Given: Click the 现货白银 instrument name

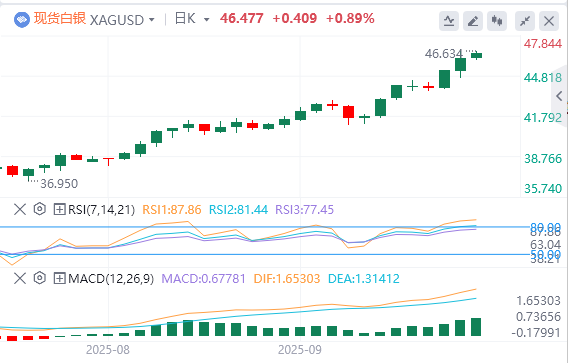Looking at the screenshot, I should coord(60,18).
